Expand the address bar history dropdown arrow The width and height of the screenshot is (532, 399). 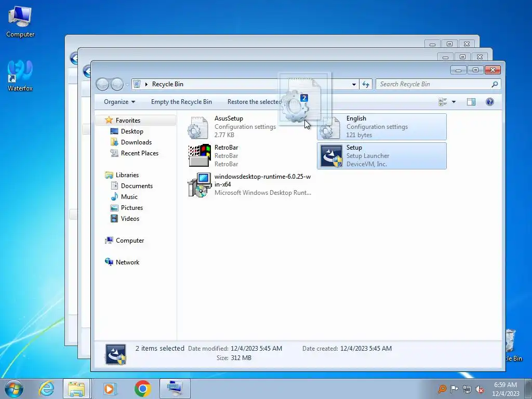354,84
